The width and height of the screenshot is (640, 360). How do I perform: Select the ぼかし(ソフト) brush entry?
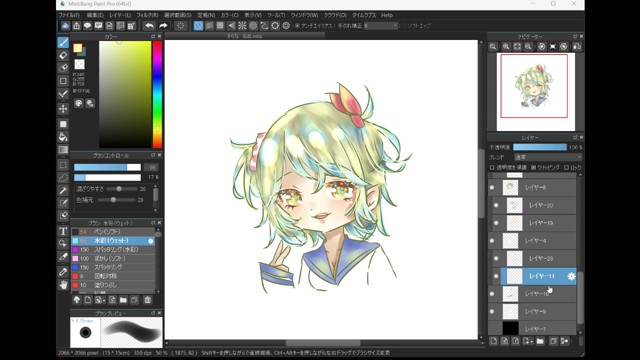point(113,258)
